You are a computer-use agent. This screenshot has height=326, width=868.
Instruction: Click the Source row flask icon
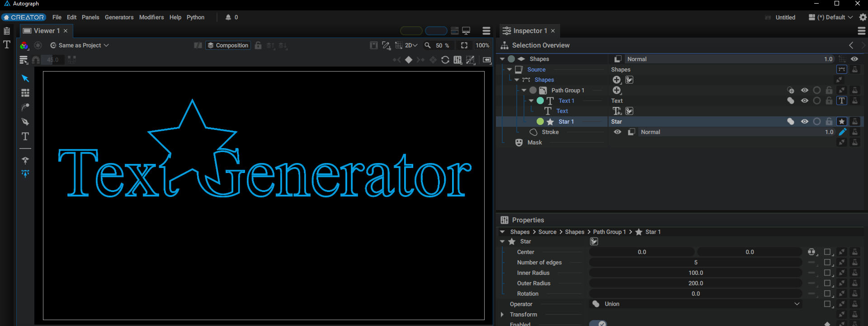855,69
